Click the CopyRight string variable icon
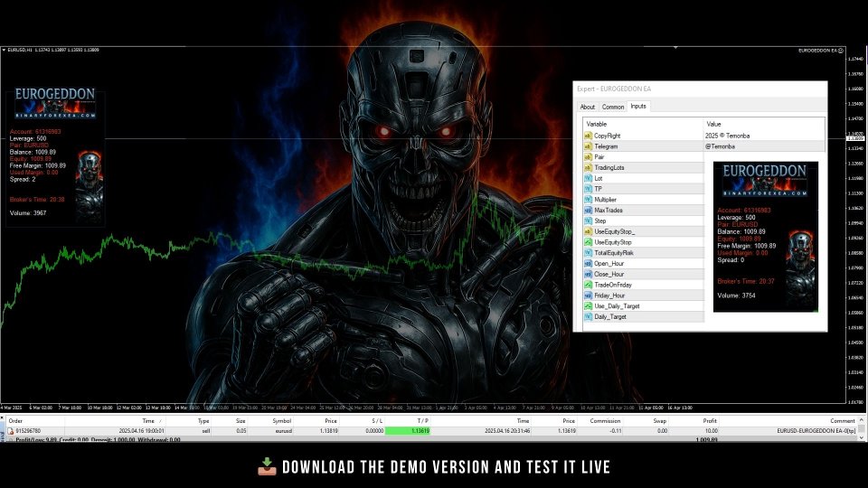 pyautogui.click(x=588, y=136)
